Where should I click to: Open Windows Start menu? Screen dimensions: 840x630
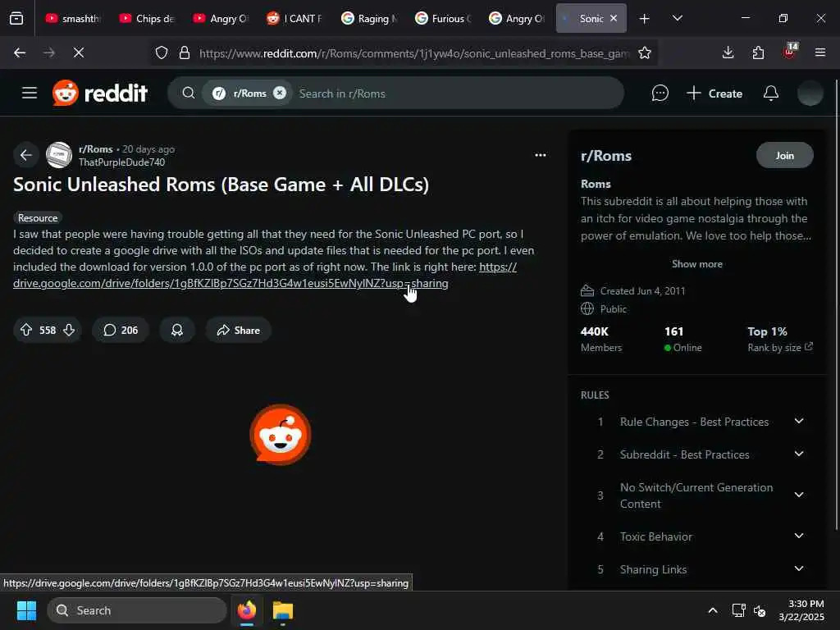[x=26, y=610]
